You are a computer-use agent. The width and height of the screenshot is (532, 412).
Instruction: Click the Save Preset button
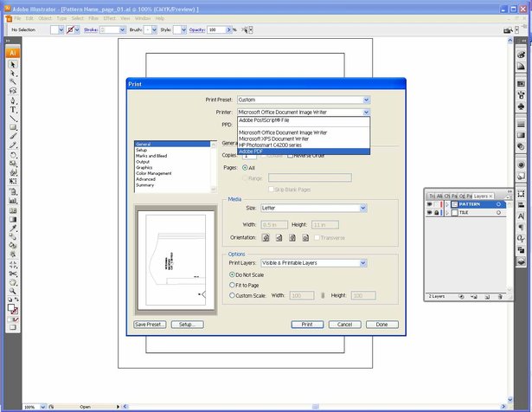(x=150, y=325)
